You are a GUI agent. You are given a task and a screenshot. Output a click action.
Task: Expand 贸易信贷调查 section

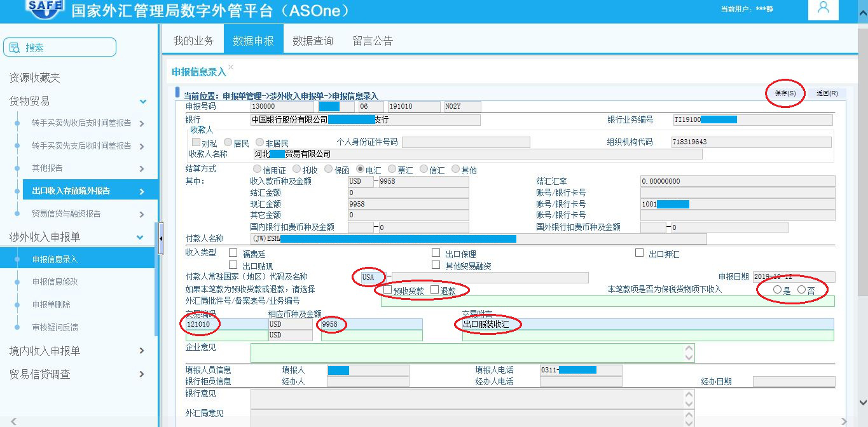click(x=141, y=374)
